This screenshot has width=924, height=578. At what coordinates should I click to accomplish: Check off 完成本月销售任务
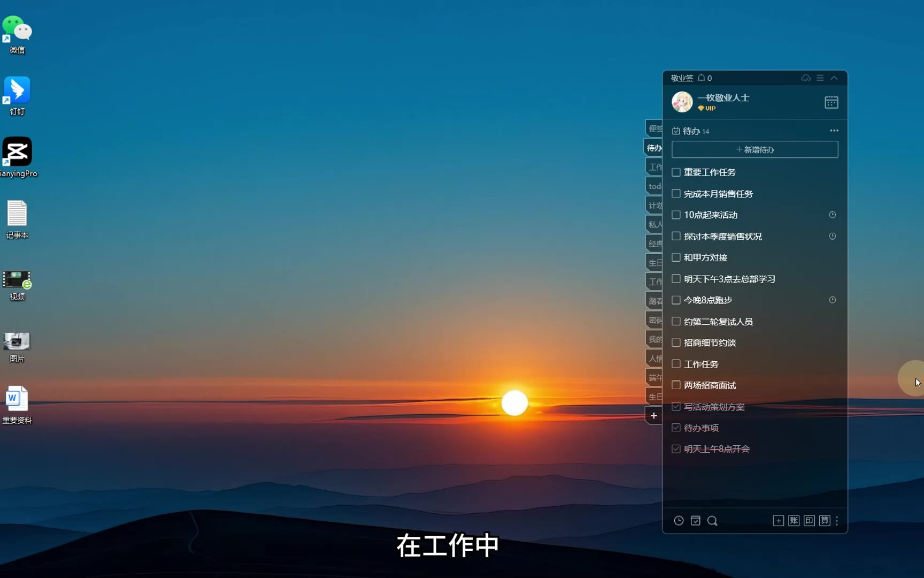(x=676, y=193)
